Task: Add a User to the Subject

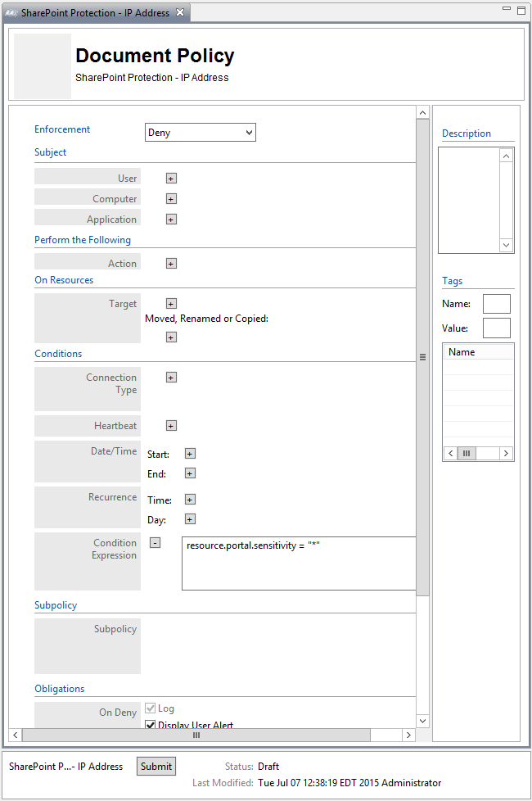Action: [172, 179]
